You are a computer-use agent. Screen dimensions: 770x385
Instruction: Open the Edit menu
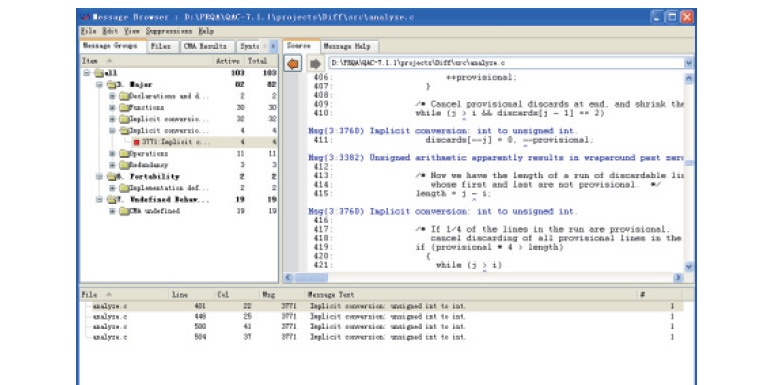click(110, 31)
